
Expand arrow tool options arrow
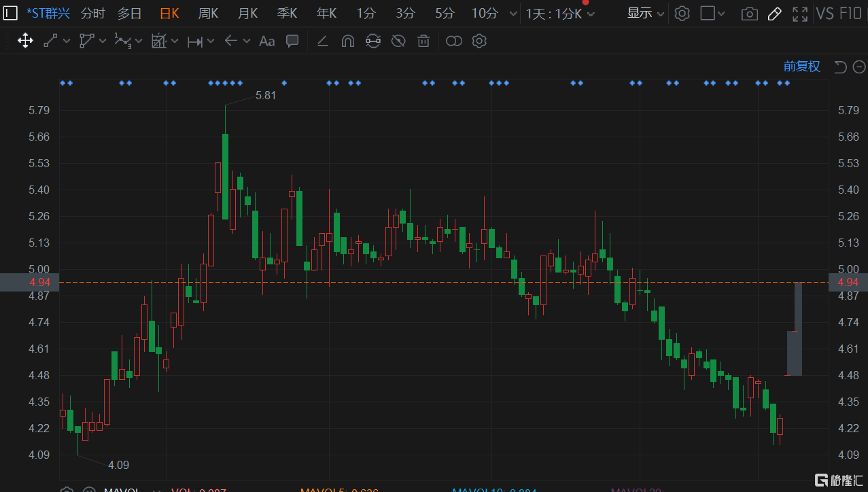247,41
